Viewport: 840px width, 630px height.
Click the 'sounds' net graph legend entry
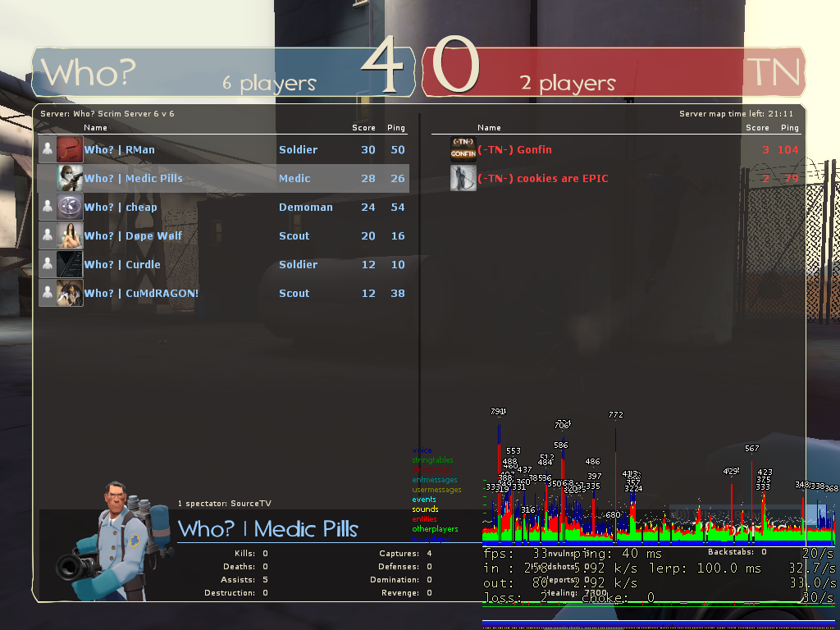(x=426, y=509)
